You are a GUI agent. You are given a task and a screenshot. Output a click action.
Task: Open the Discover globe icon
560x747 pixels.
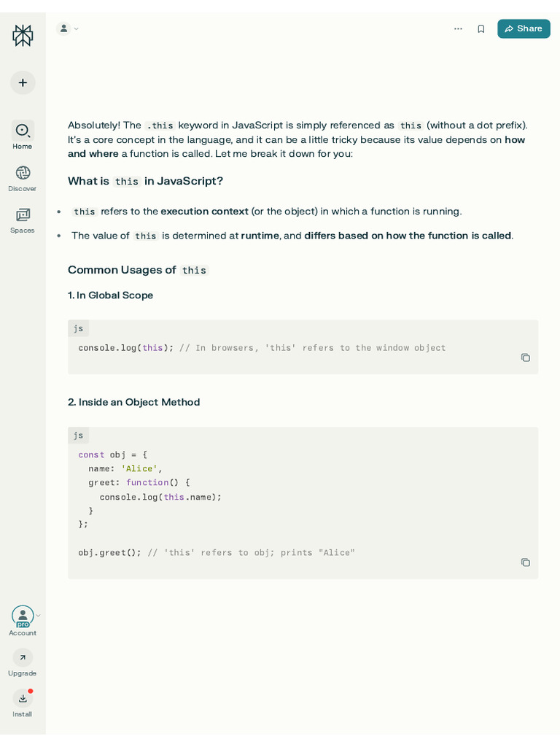pos(23,173)
